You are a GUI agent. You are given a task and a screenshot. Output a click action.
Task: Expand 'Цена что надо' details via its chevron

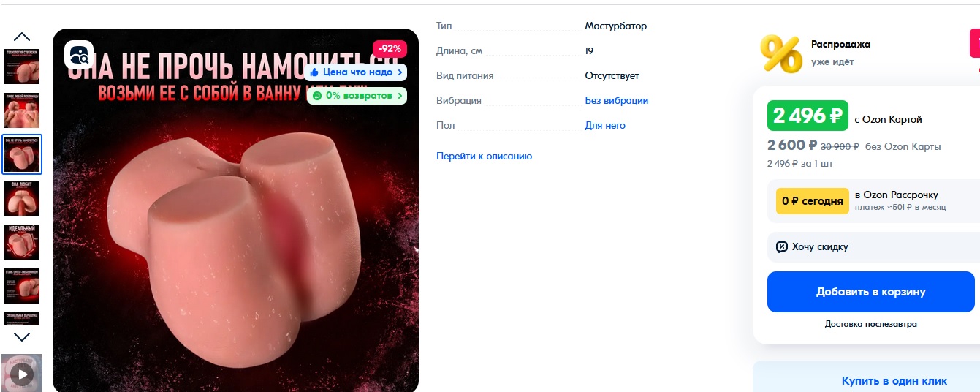pyautogui.click(x=399, y=72)
